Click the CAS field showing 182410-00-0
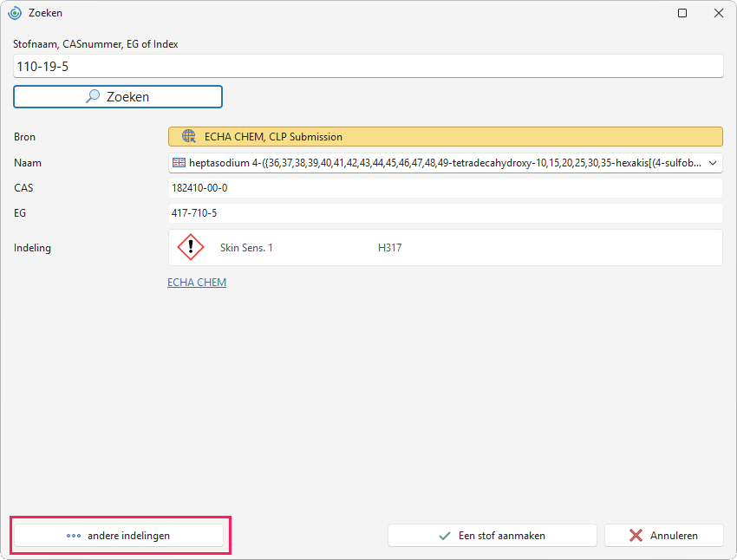737x560 pixels. [445, 188]
